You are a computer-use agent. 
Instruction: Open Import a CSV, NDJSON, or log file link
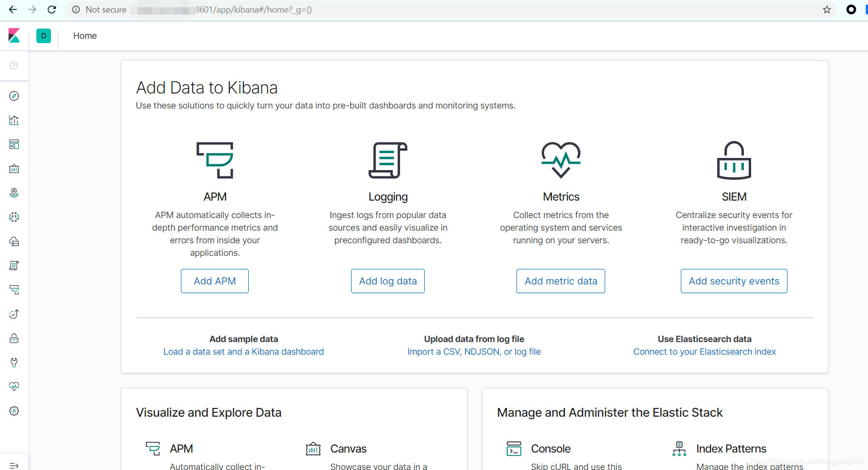[x=474, y=352]
